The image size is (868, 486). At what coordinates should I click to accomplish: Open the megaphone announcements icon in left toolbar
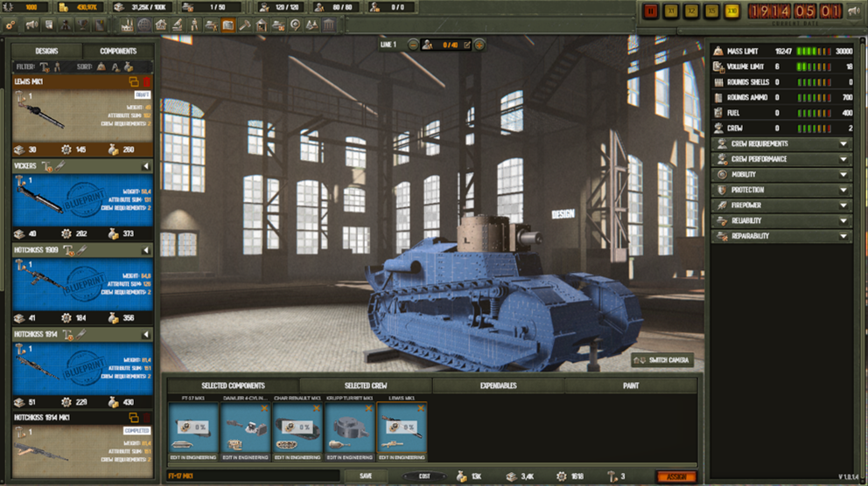click(32, 24)
